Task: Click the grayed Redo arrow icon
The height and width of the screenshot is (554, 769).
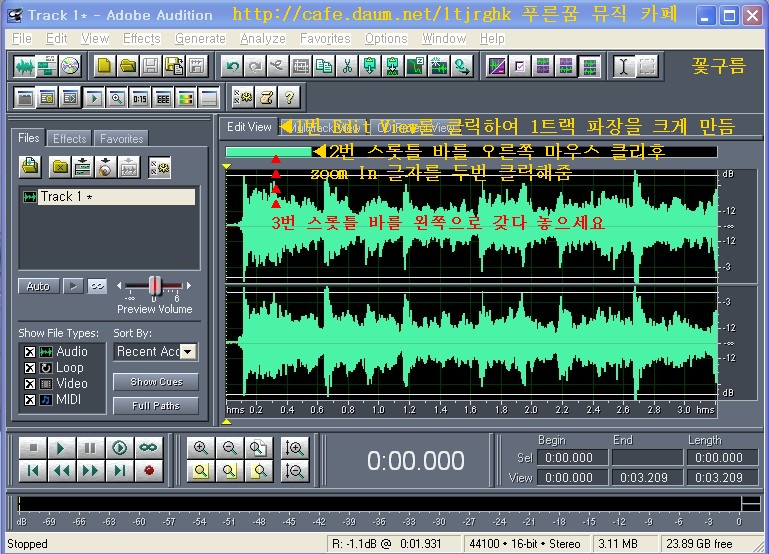Action: pos(256,66)
